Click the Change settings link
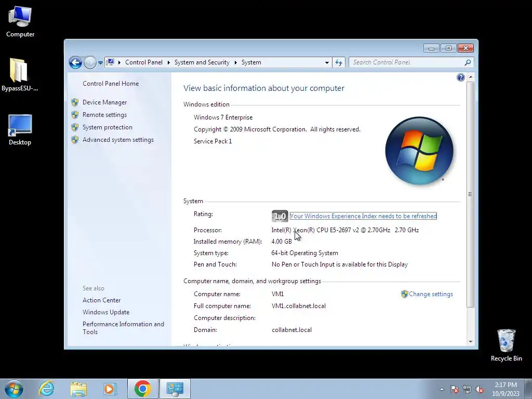Viewport: 532px width, 399px height. 431,294
